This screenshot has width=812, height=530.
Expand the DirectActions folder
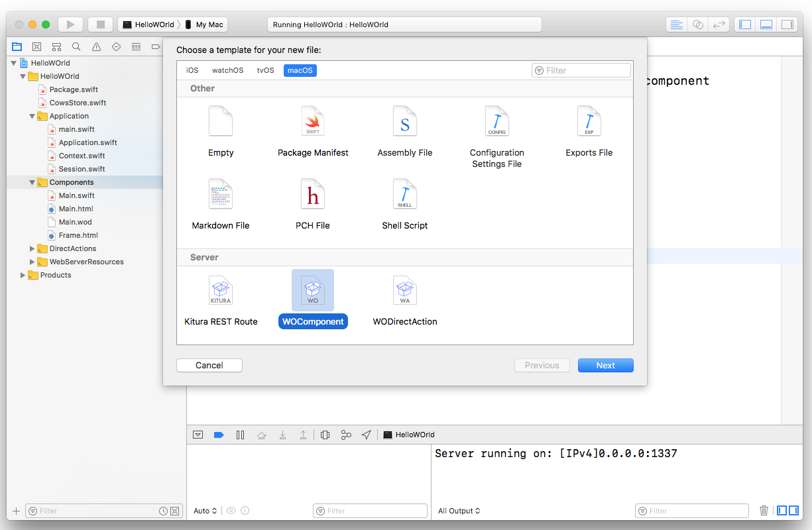tap(32, 248)
